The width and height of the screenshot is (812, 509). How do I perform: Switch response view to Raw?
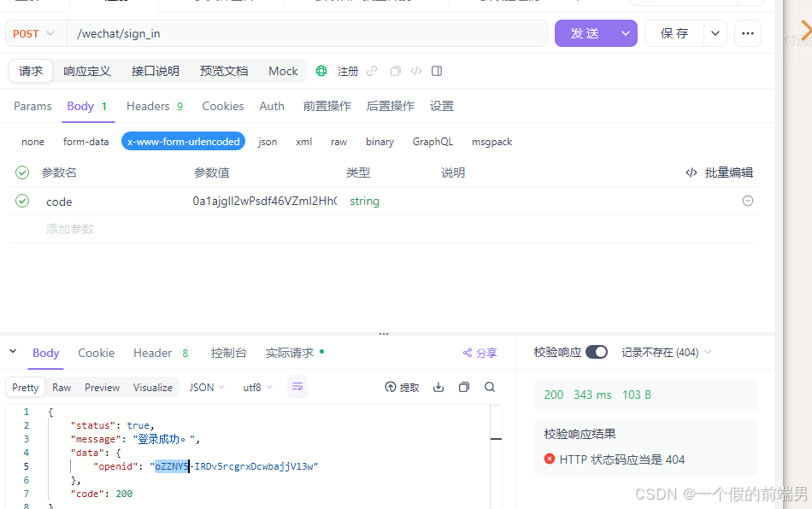click(62, 387)
